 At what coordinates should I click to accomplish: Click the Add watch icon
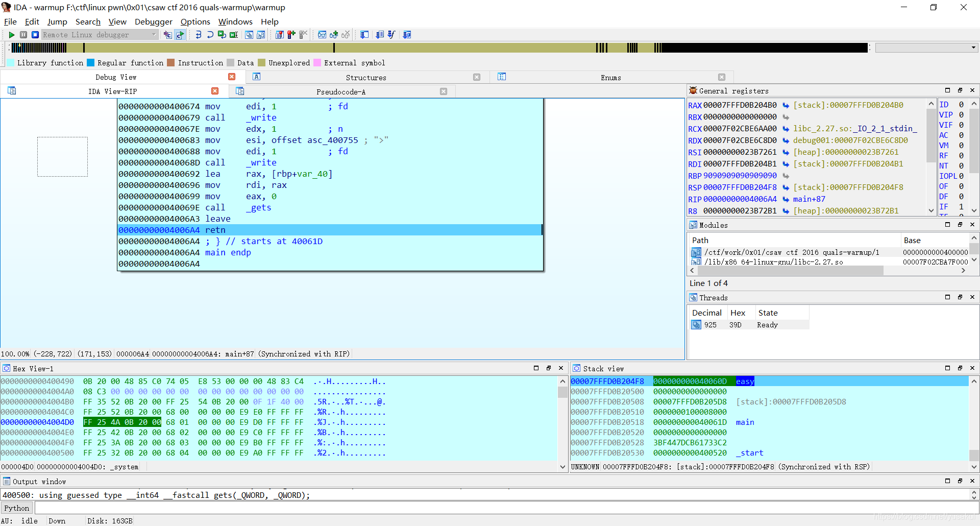pyautogui.click(x=334, y=35)
